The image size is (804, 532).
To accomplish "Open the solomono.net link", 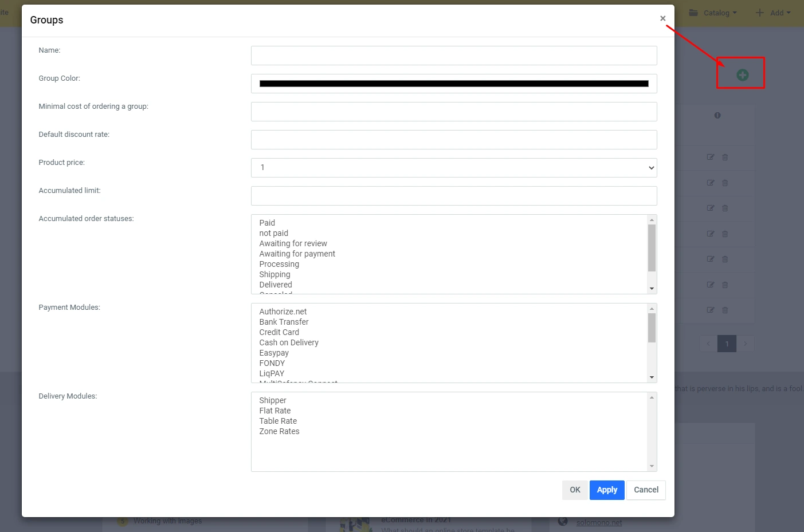I will [599, 522].
